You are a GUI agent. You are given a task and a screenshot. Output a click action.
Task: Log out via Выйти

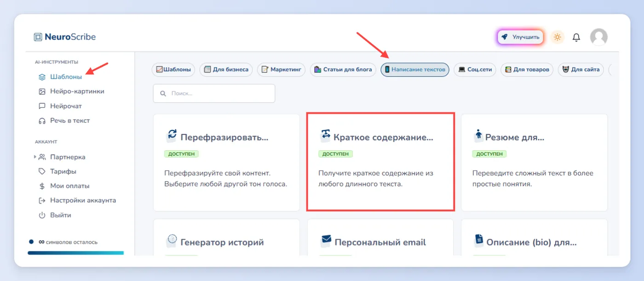(61, 215)
